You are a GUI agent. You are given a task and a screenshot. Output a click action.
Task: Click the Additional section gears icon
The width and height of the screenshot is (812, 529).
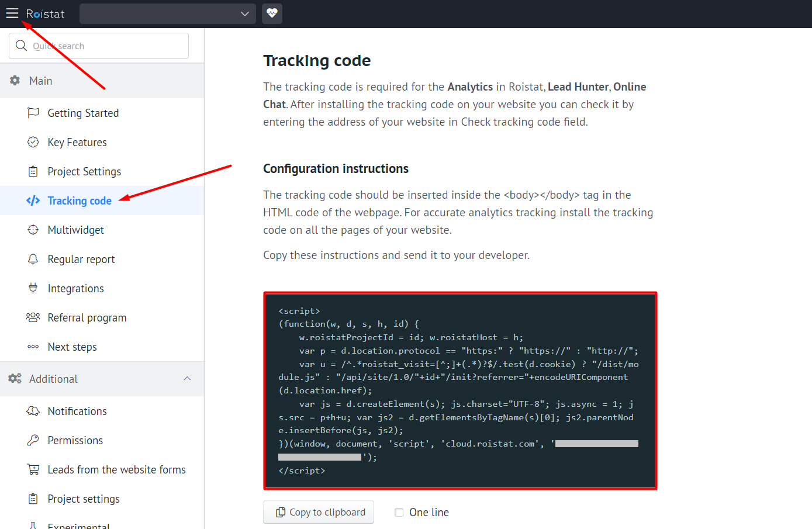click(x=15, y=379)
